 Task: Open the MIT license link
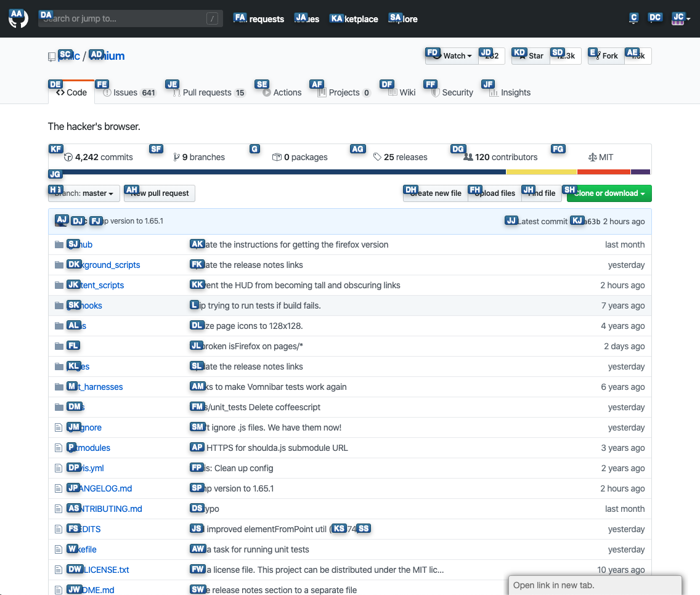601,157
